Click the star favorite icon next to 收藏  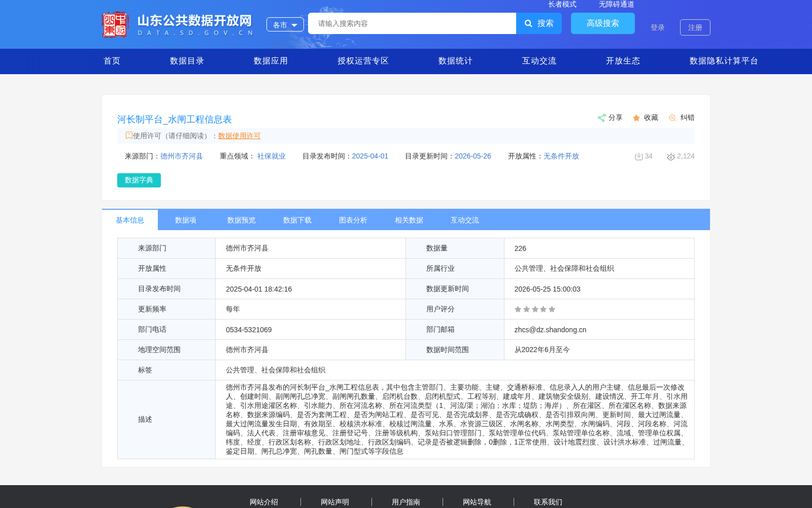[x=636, y=118]
